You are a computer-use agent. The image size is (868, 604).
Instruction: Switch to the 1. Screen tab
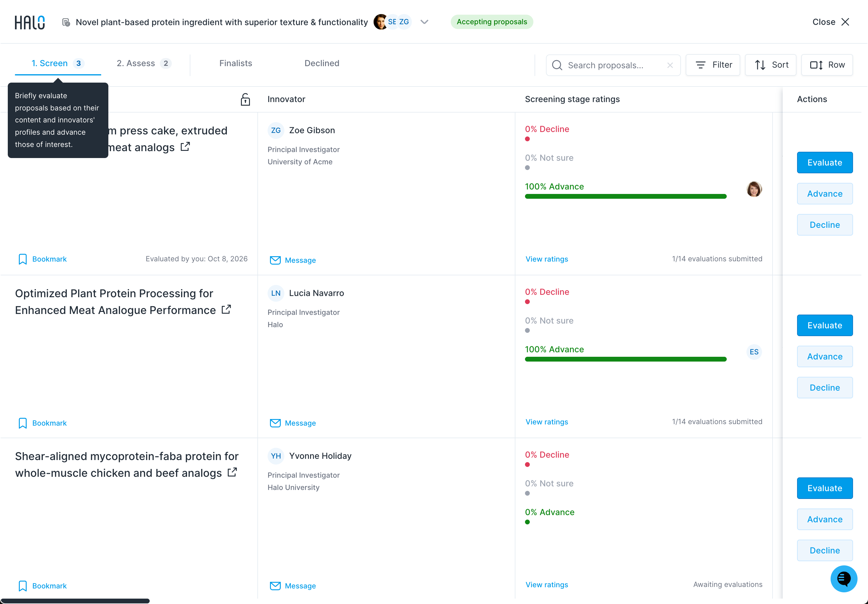58,63
